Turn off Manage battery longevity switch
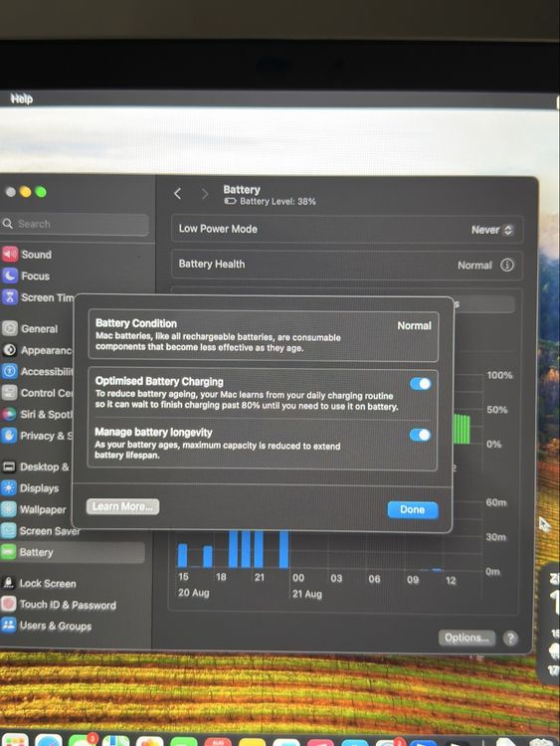This screenshot has width=560, height=746. [420, 435]
